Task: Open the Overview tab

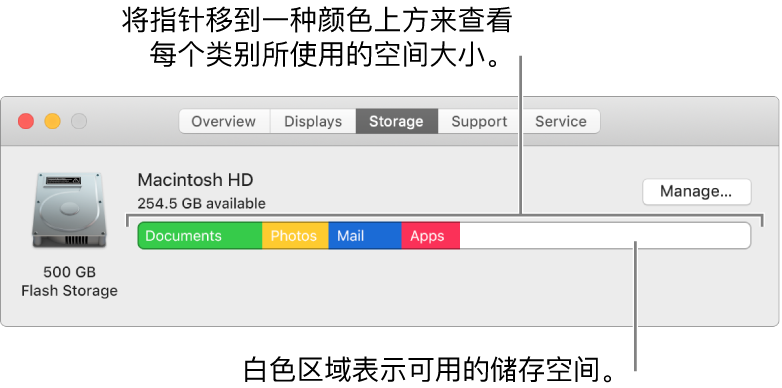Action: [224, 121]
